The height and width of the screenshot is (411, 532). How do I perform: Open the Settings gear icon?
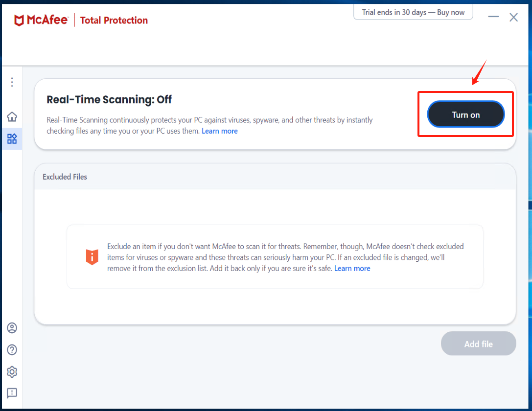(x=12, y=372)
